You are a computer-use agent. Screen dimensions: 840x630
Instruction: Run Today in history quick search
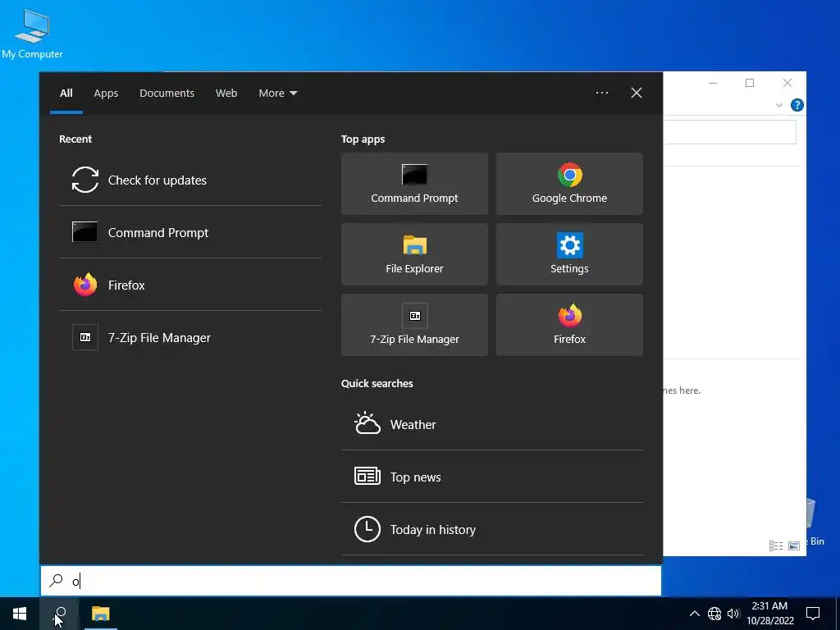point(492,529)
